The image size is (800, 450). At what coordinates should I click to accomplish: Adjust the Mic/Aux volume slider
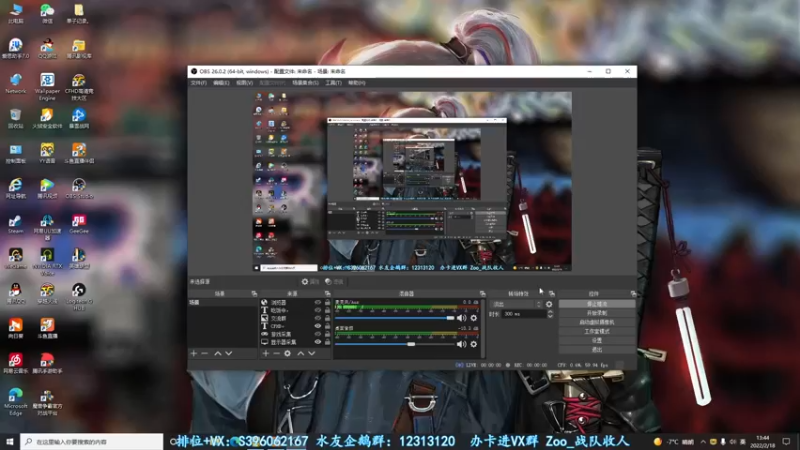[x=394, y=318]
